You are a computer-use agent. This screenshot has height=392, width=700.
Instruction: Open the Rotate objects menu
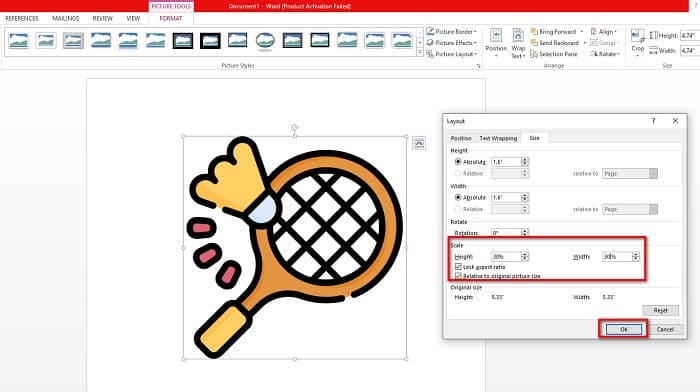point(605,54)
